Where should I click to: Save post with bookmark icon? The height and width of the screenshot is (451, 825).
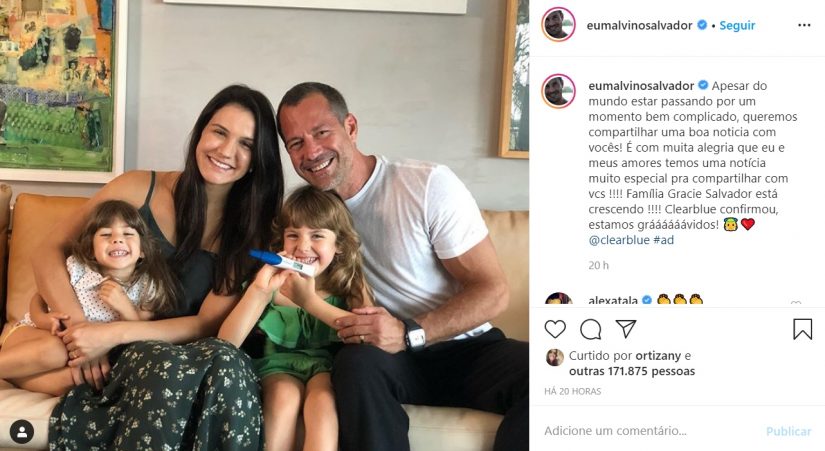pos(802,329)
